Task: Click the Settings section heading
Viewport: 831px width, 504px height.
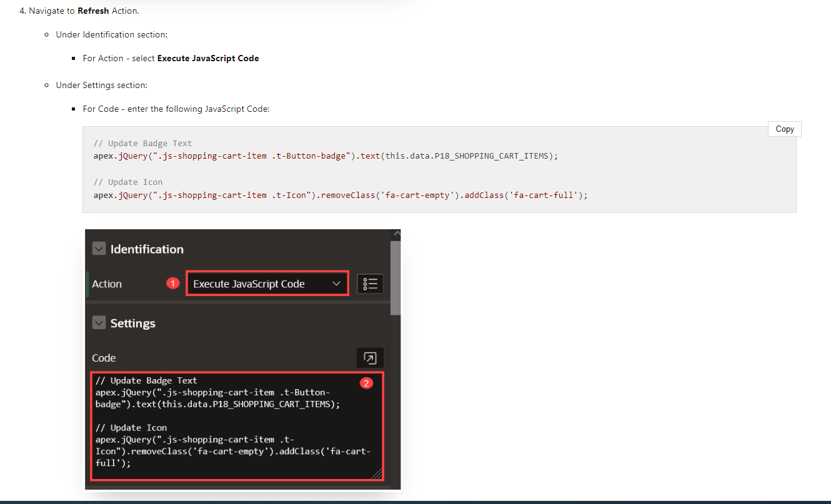Action: [132, 323]
